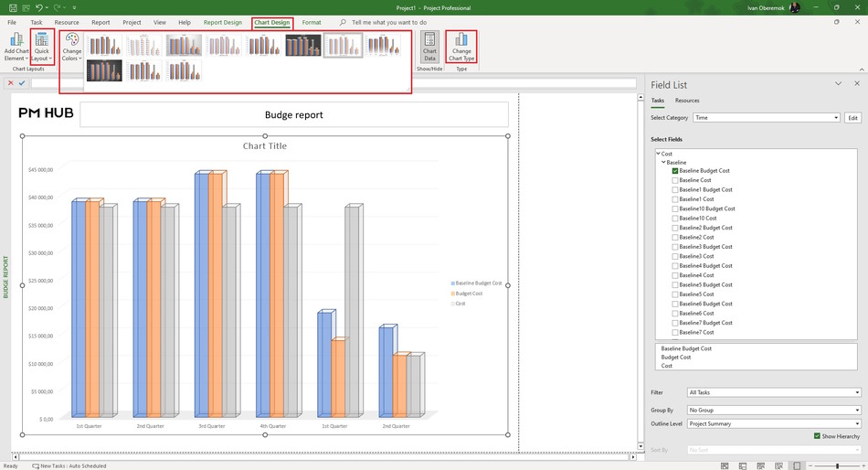Screen dimensions: 868x470
Task: Switch to the Format tab
Action: tap(311, 22)
